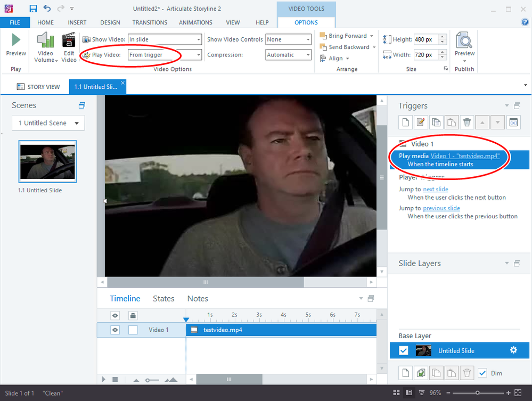Delete the selected trigger with trash icon

point(466,122)
